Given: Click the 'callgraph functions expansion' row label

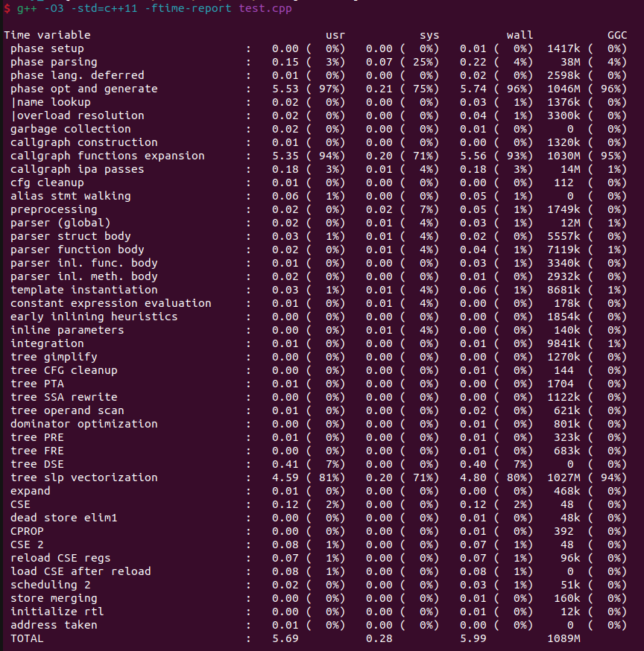Looking at the screenshot, I should (x=107, y=156).
